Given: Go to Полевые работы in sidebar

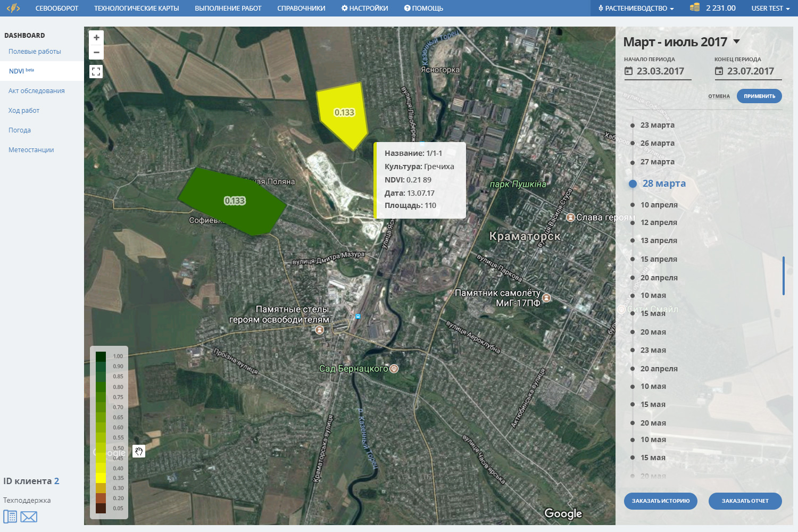Looking at the screenshot, I should click(x=35, y=52).
